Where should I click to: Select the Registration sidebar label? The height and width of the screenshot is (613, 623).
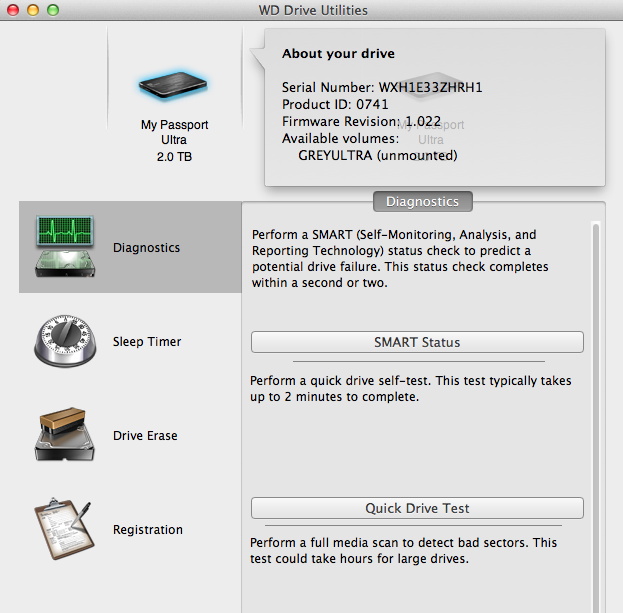(x=148, y=530)
